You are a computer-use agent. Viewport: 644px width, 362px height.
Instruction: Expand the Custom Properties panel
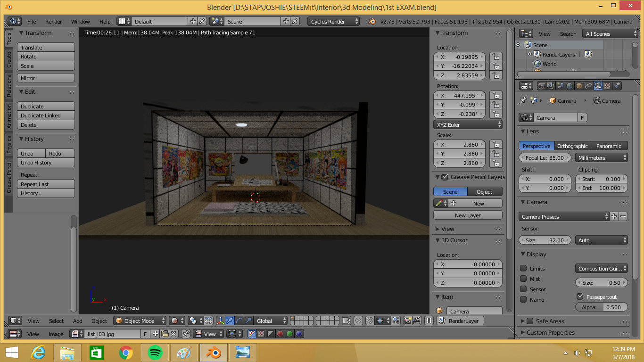(550, 332)
